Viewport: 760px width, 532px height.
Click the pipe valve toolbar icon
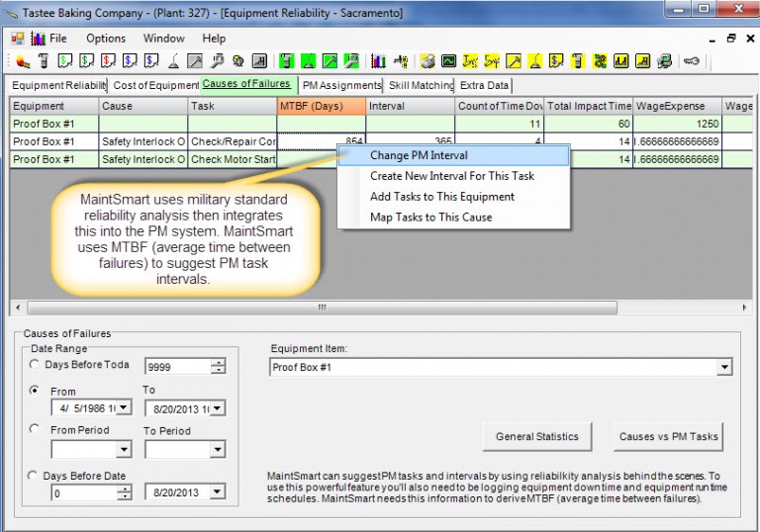coord(401,61)
